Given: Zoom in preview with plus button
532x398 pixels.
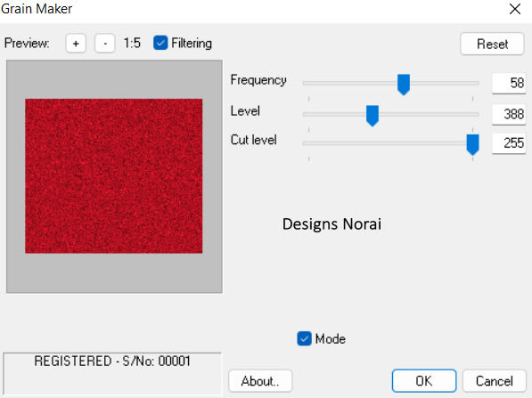Looking at the screenshot, I should click(x=76, y=44).
